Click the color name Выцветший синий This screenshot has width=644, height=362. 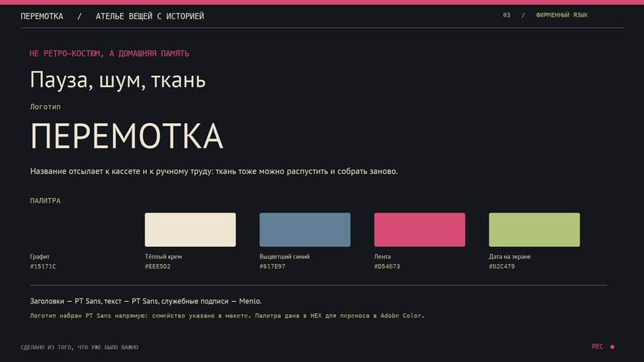[x=285, y=257]
